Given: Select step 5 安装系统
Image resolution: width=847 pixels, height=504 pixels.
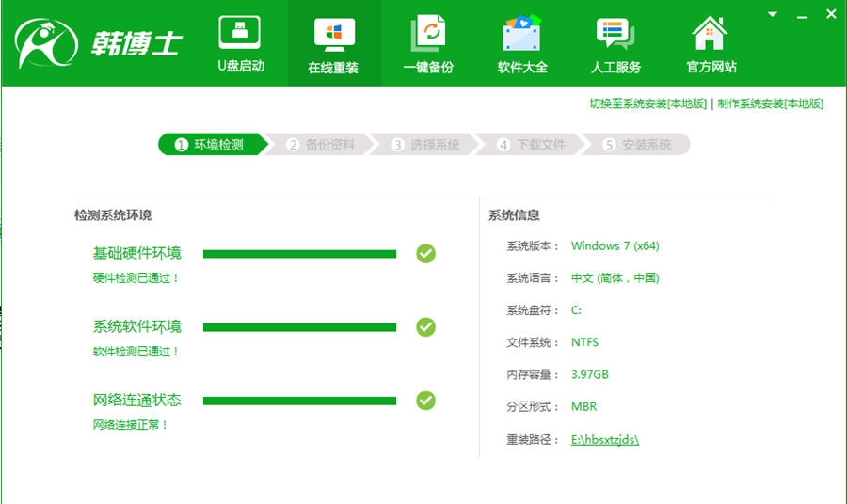Looking at the screenshot, I should click(638, 145).
